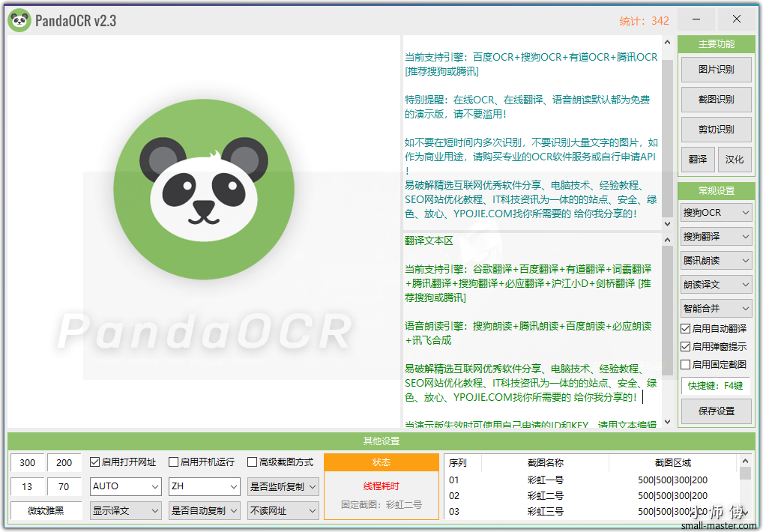Select row 03 彩虹三号 in screenshot list
Viewport: 763px width, 532px height.
click(x=591, y=511)
